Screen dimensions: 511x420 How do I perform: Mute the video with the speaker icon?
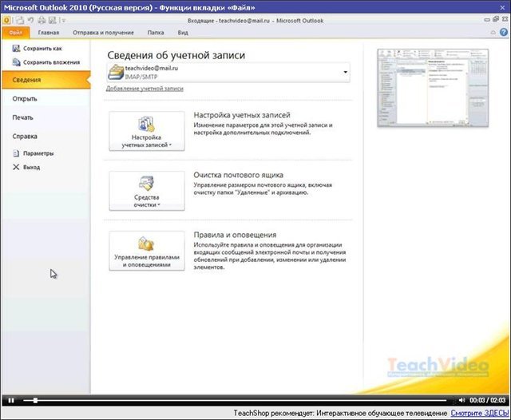[x=461, y=399]
